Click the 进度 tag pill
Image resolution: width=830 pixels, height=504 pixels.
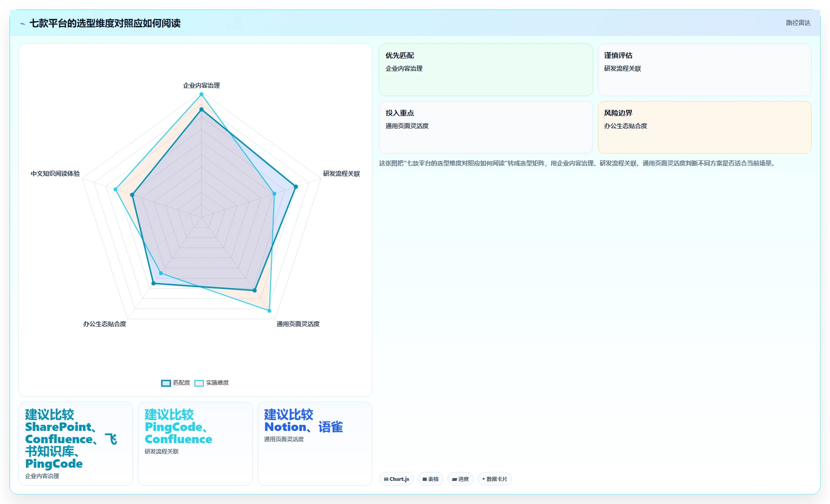tap(461, 479)
